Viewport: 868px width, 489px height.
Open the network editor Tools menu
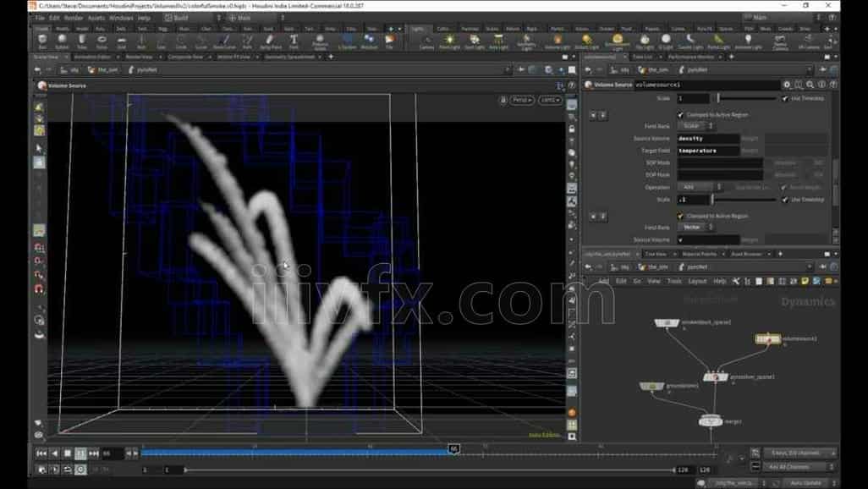(x=674, y=282)
